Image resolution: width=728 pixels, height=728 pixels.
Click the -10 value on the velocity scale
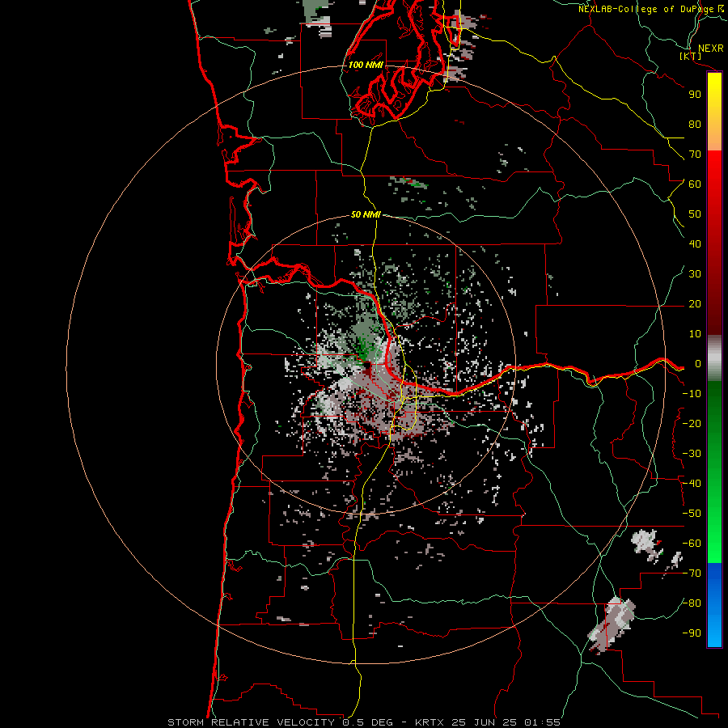[692, 394]
